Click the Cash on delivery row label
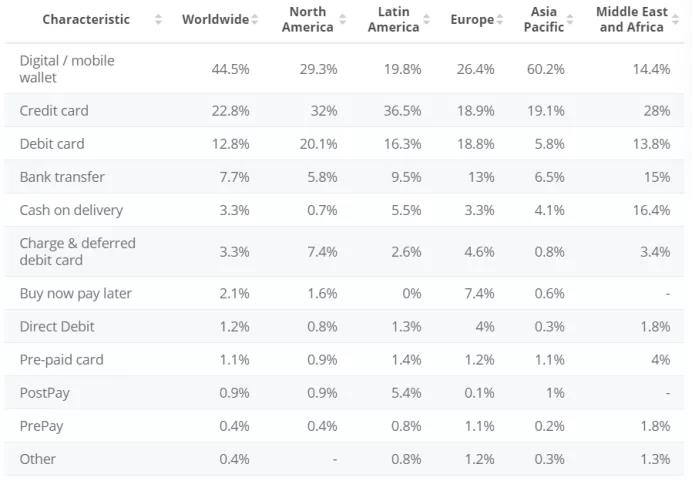692x481 pixels. tap(71, 211)
